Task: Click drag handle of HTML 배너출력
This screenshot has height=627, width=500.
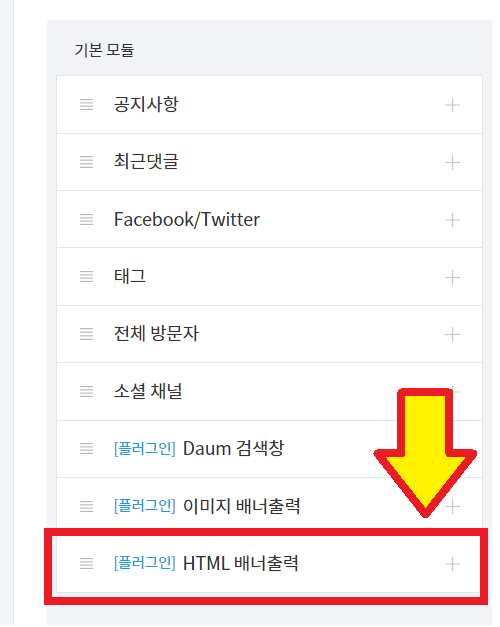Action: [x=86, y=563]
